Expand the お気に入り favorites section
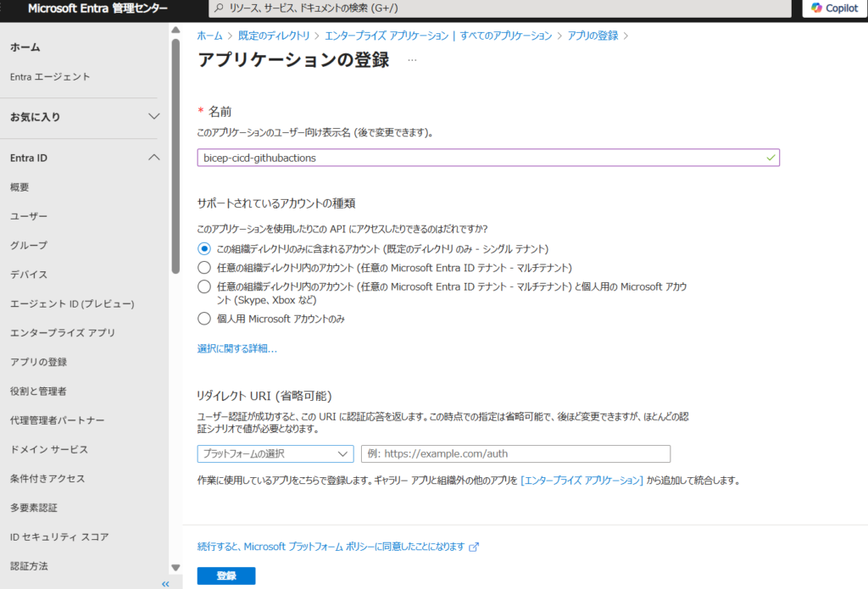The width and height of the screenshot is (868, 589). click(x=153, y=116)
